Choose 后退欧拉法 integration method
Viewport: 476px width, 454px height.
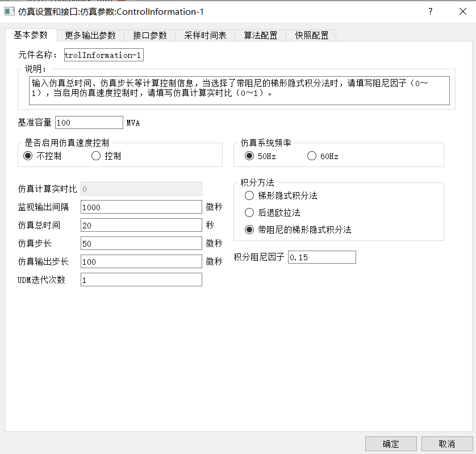click(x=249, y=213)
